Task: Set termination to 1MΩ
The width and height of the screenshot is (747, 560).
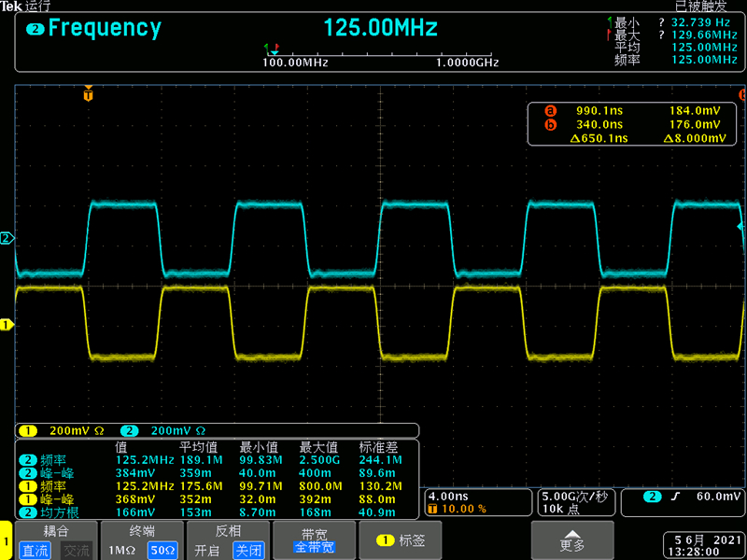Action: [x=121, y=551]
